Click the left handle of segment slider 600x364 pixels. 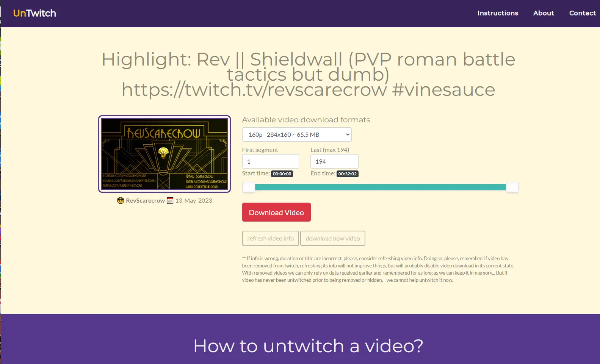tap(249, 187)
